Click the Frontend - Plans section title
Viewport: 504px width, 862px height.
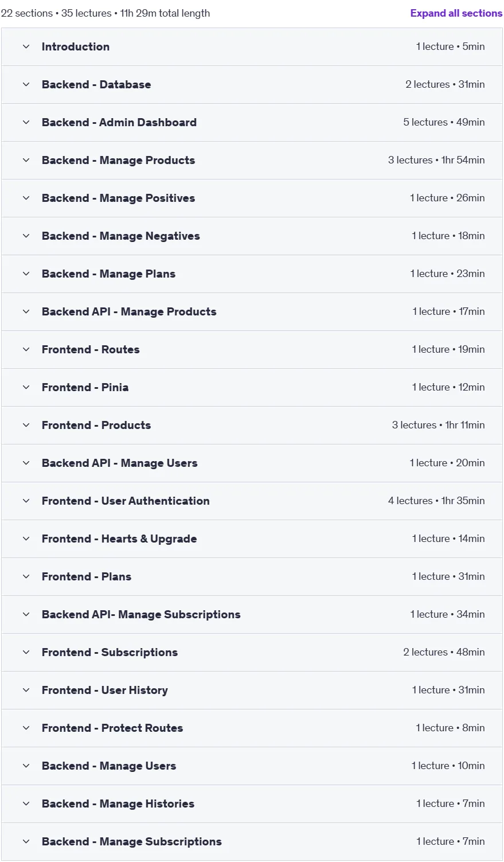tap(87, 576)
